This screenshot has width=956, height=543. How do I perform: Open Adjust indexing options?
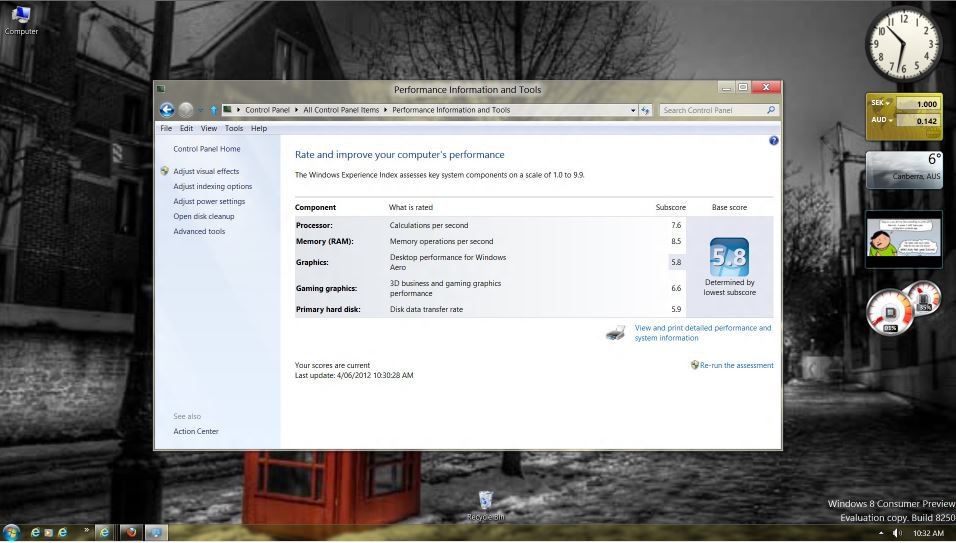pos(213,186)
